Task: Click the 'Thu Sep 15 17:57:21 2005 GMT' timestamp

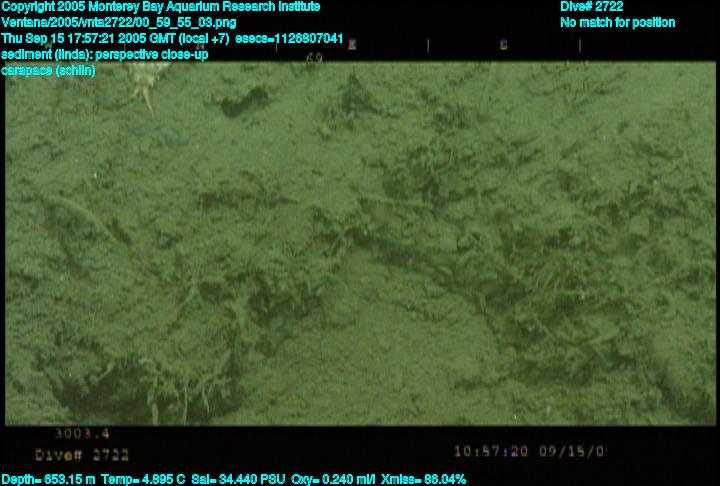Action: point(89,39)
